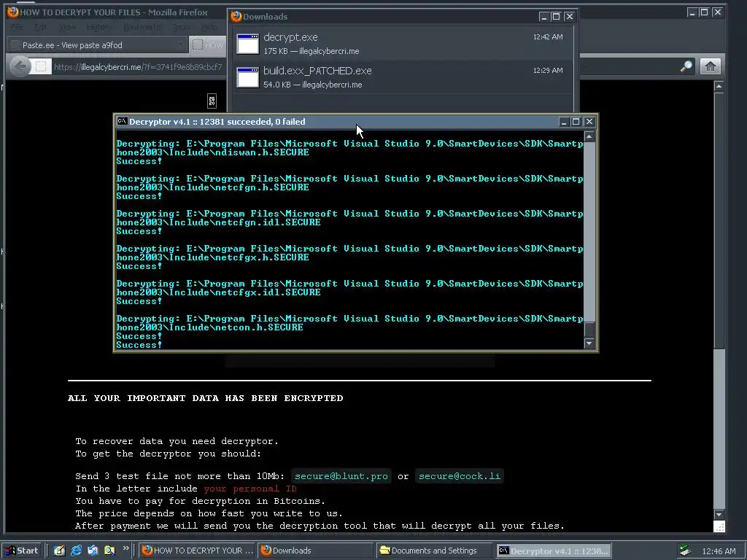The image size is (747, 560).
Task: Click the Home button in the Firefox toolbar
Action: coord(710,66)
